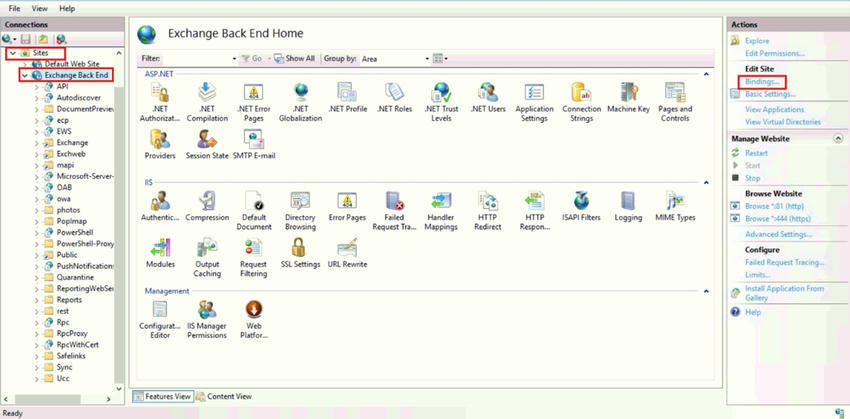The image size is (850, 419).
Task: Switch to Features View tab
Action: 162,396
